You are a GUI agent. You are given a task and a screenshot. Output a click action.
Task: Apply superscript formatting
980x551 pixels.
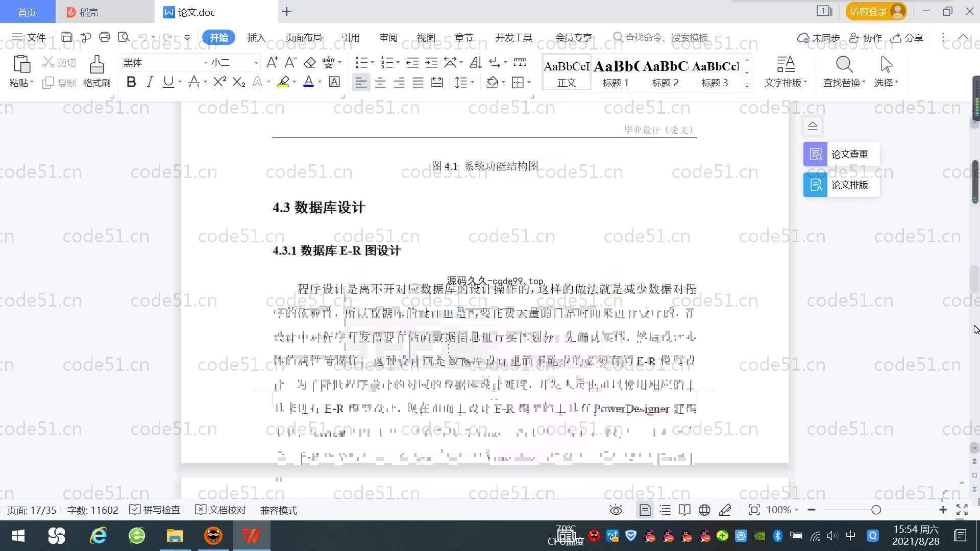click(219, 82)
